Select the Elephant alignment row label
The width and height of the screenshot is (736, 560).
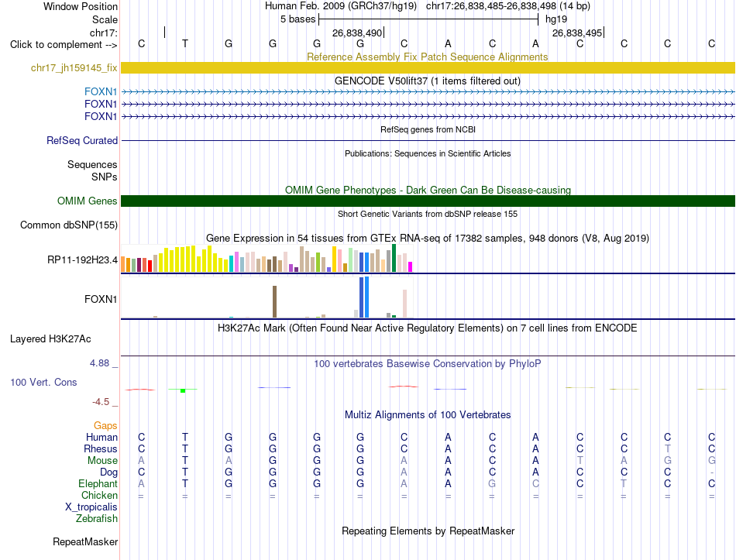[x=98, y=484]
